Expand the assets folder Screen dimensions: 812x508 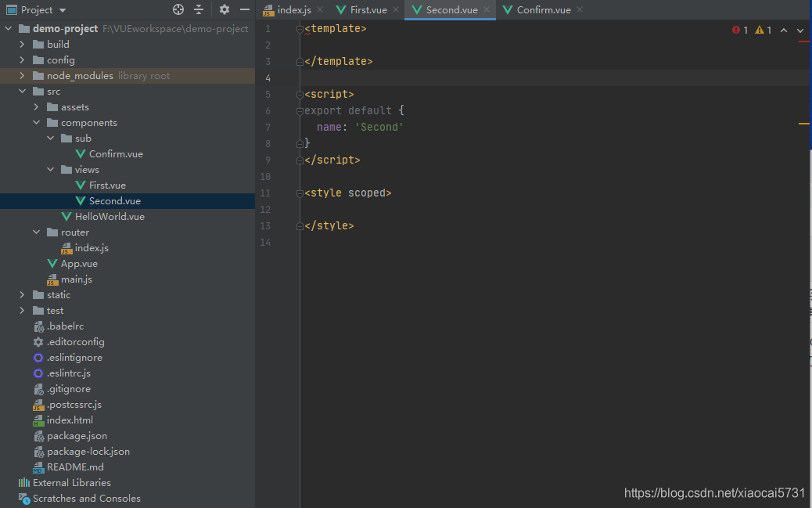click(x=36, y=106)
